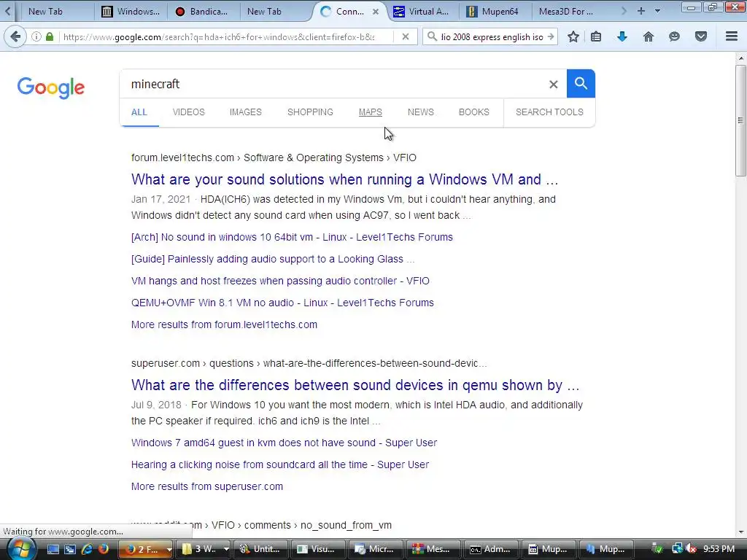Submit Firefox search bar with arrow
The height and width of the screenshot is (560, 747).
[551, 36]
